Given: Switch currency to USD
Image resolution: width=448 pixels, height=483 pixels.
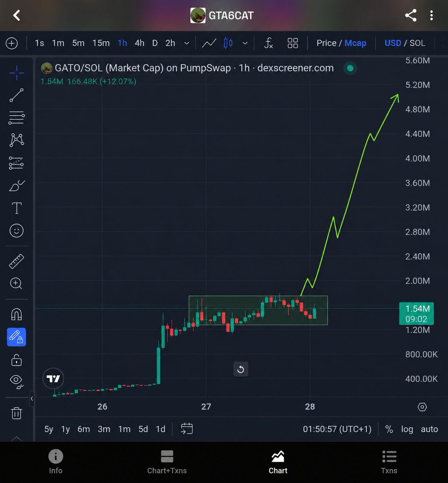Looking at the screenshot, I should tap(393, 43).
